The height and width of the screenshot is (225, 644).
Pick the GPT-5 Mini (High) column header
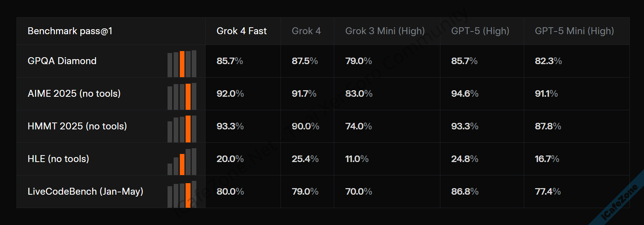tap(574, 31)
